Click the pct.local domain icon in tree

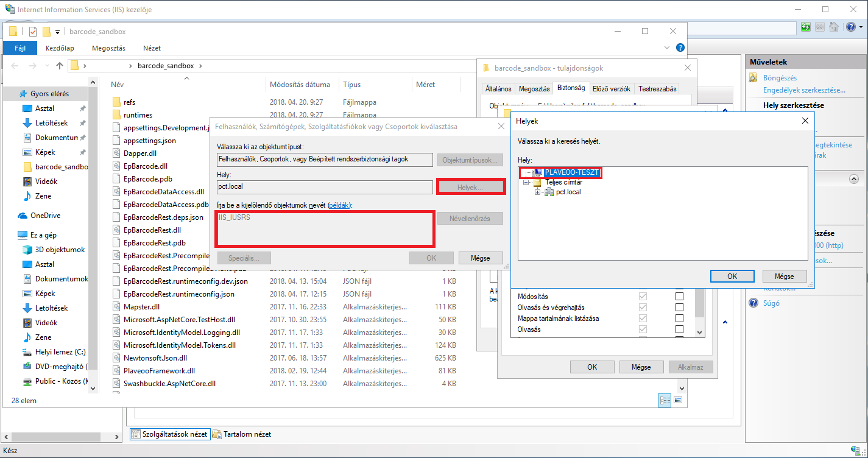[x=549, y=192]
